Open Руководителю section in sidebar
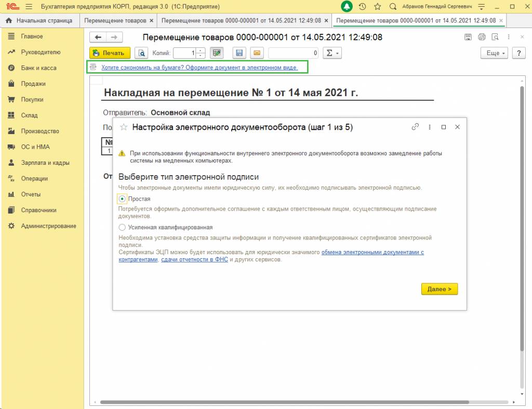 41,52
